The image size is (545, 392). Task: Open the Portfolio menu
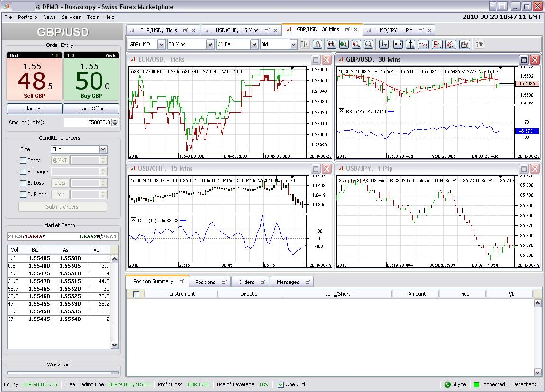click(27, 17)
